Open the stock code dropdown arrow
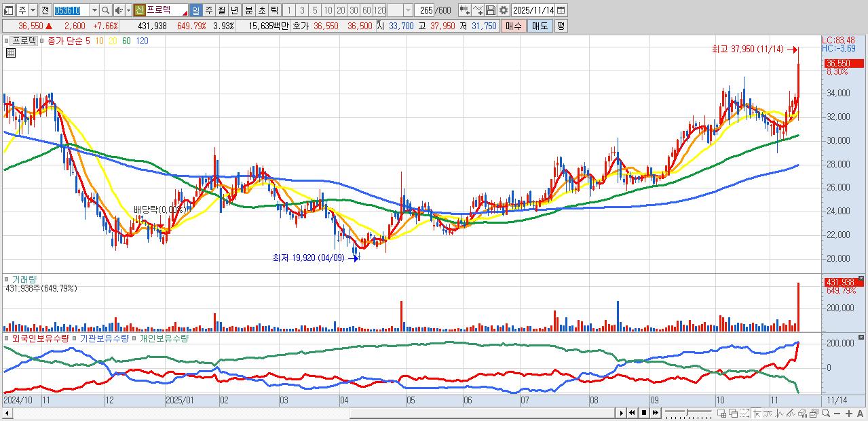868x421 pixels. click(94, 10)
